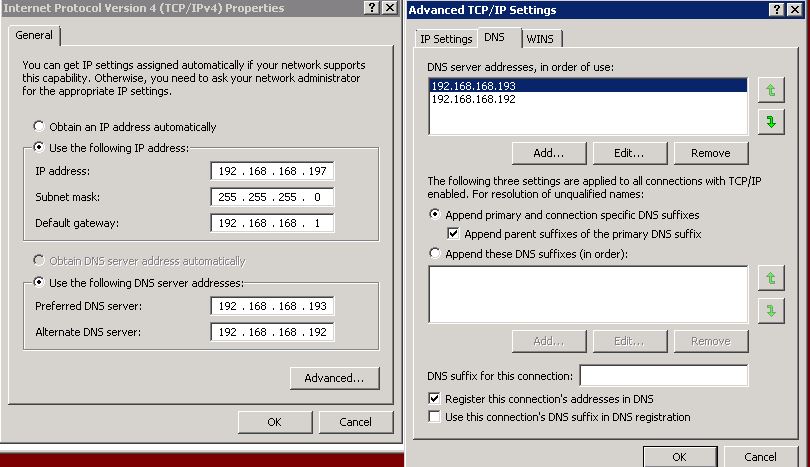Screen dimensions: 810x467
Task: Move selected DNS server up in order
Action: [x=771, y=90]
